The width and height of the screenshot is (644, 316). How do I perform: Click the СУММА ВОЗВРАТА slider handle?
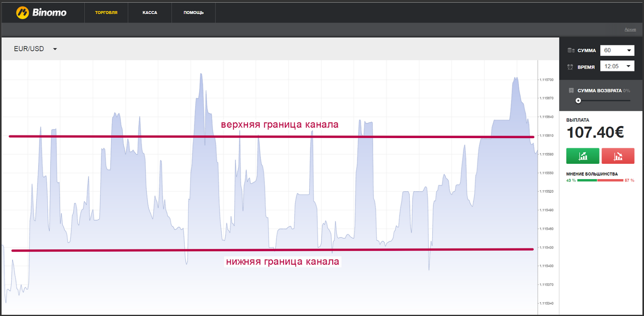coord(578,101)
